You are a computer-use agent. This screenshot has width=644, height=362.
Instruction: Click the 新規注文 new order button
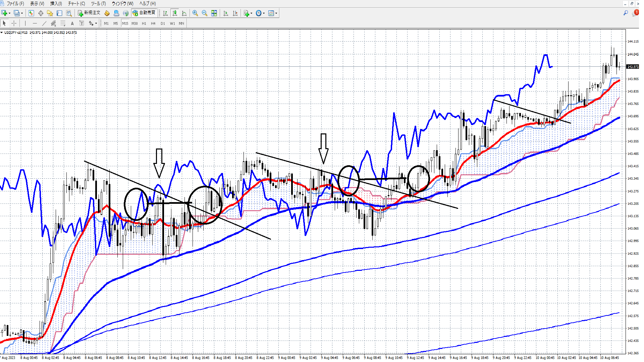point(89,13)
